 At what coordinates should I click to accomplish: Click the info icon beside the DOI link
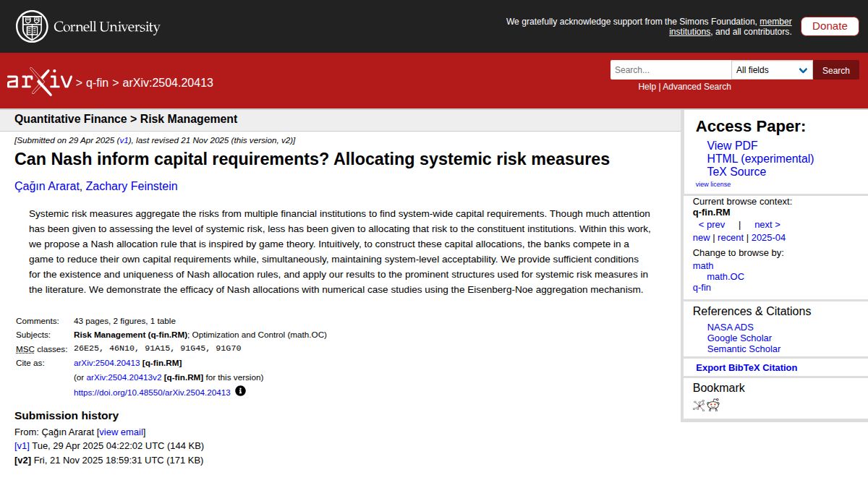(241, 391)
